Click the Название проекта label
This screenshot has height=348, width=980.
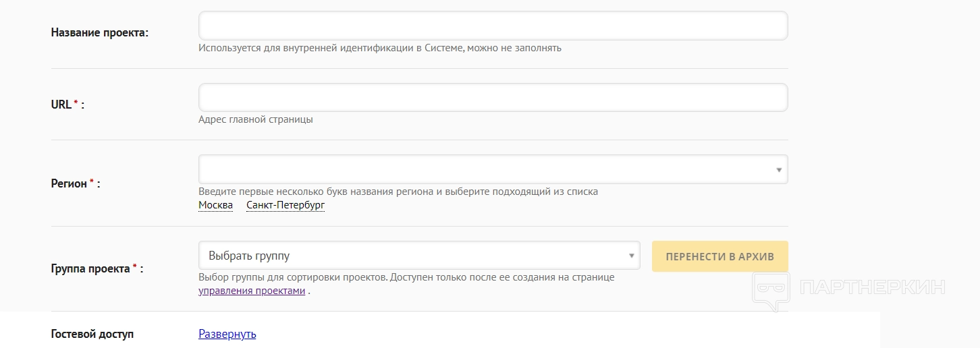click(x=99, y=32)
